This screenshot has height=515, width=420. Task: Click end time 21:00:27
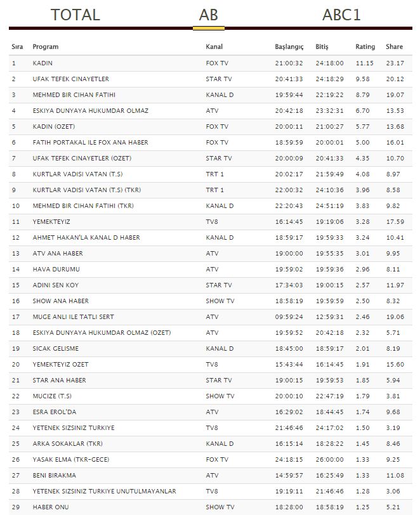coord(330,126)
